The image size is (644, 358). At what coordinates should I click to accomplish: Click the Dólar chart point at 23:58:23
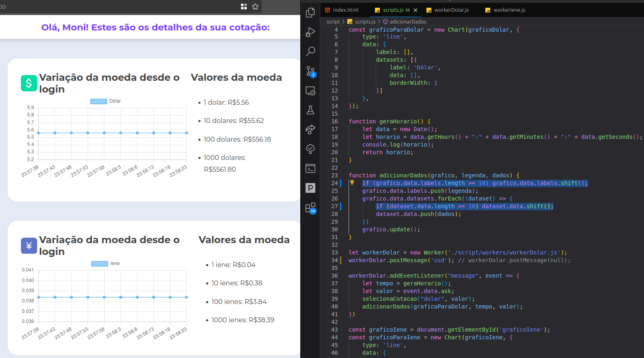click(187, 133)
